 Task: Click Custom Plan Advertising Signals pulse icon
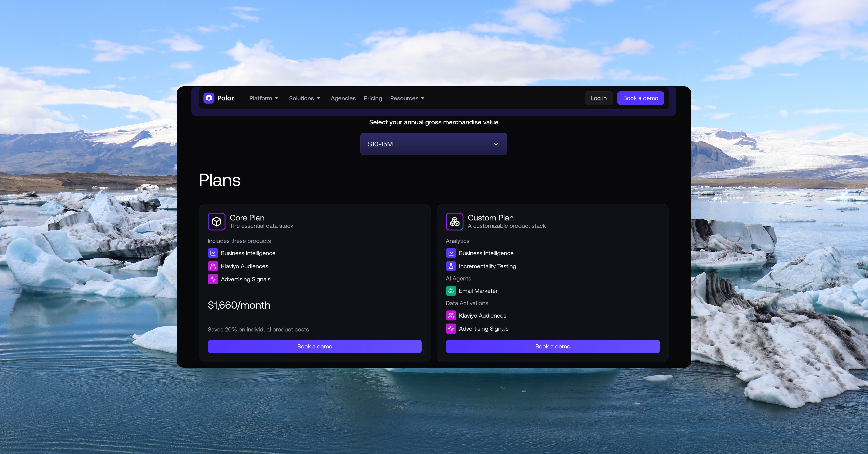pos(451,329)
